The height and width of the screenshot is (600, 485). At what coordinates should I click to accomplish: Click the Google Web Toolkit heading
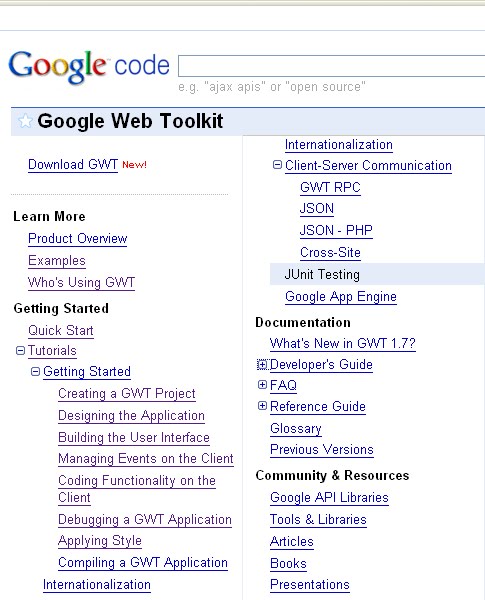[x=130, y=121]
